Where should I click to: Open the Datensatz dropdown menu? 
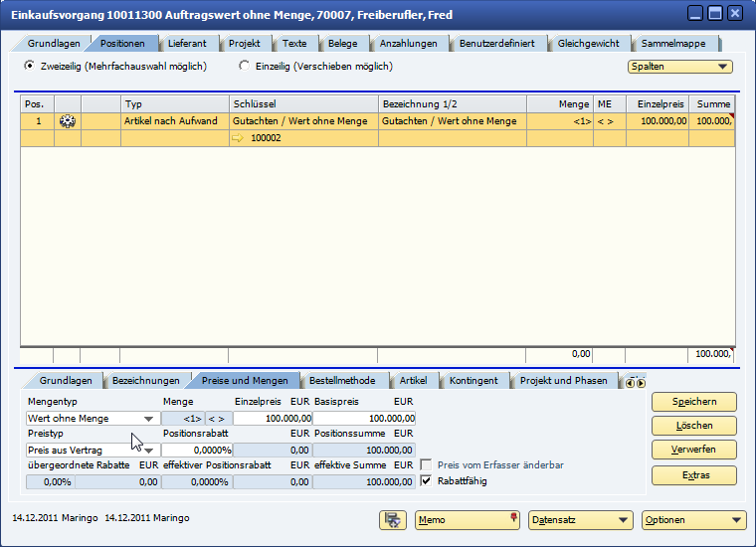point(581,520)
